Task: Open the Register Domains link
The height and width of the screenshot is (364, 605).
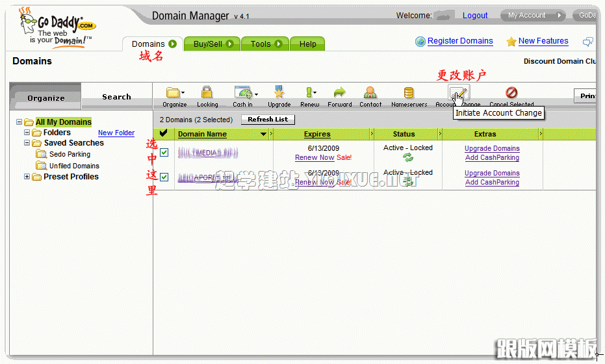Action: 460,41
